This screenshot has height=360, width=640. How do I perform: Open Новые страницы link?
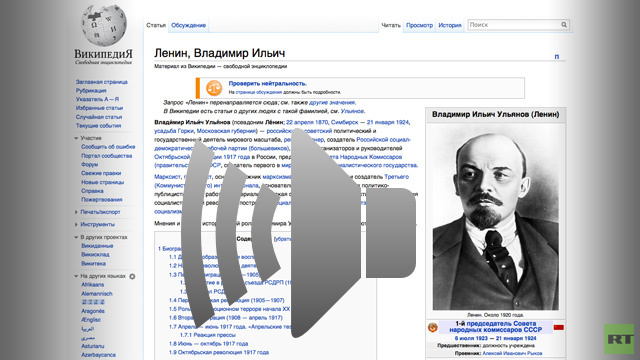click(102, 182)
